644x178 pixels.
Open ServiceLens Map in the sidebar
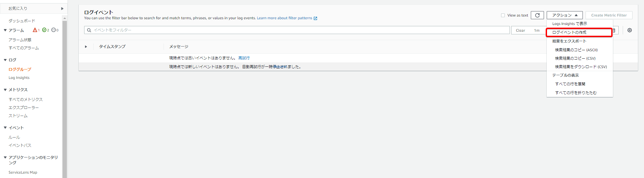(23, 172)
